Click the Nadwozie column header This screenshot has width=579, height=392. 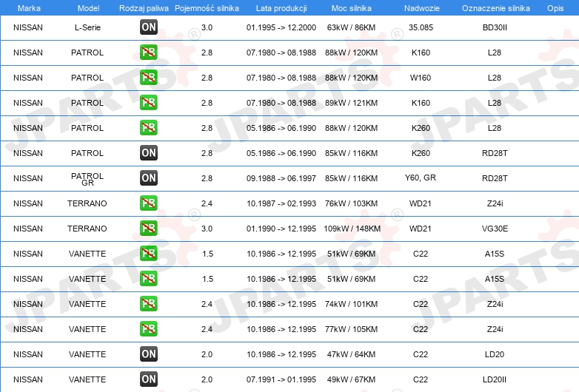422,8
